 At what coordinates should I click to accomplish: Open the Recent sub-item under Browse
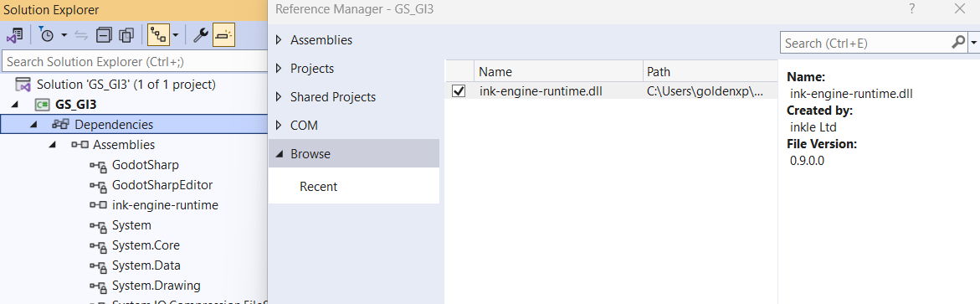[x=318, y=187]
